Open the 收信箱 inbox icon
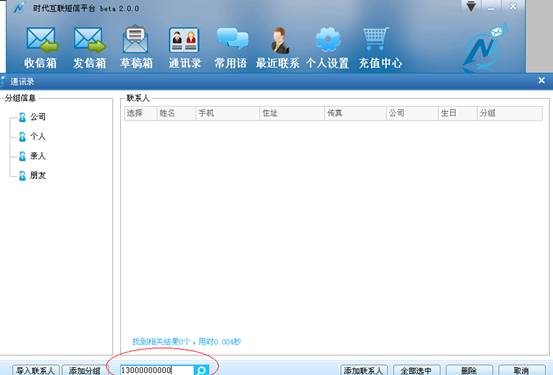 point(41,47)
